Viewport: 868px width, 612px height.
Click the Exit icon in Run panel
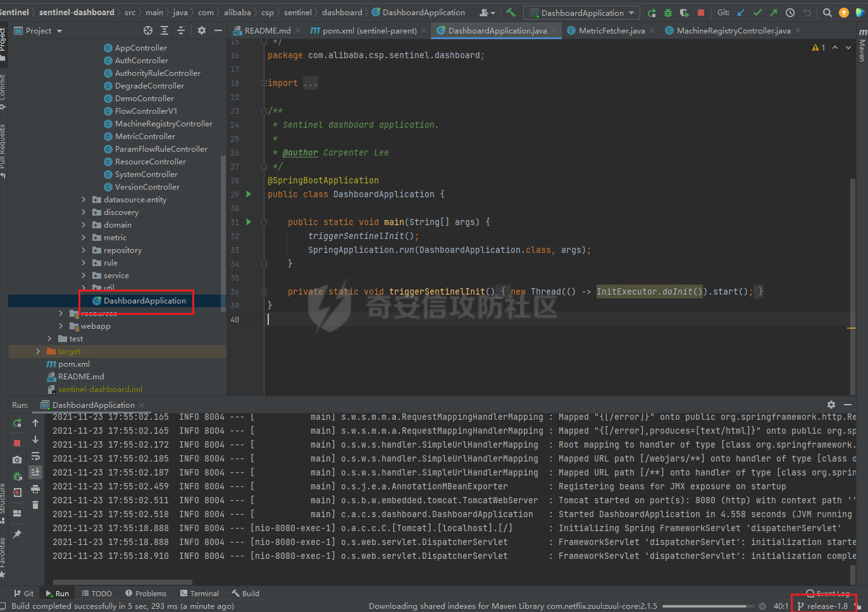pyautogui.click(x=17, y=493)
